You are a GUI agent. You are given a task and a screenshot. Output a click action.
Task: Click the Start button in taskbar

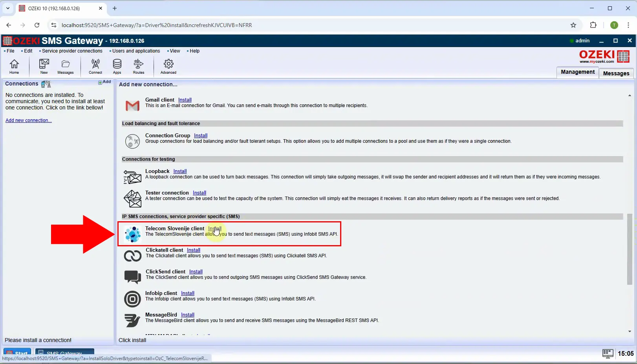17,351
